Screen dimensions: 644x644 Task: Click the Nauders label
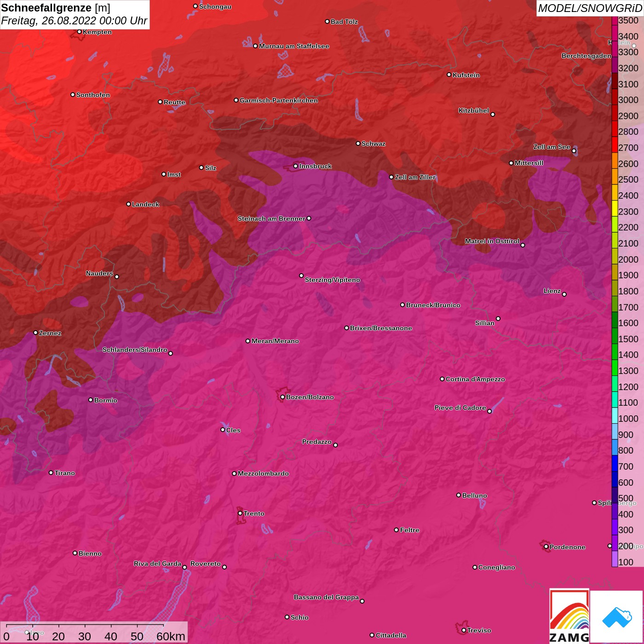coord(99,273)
